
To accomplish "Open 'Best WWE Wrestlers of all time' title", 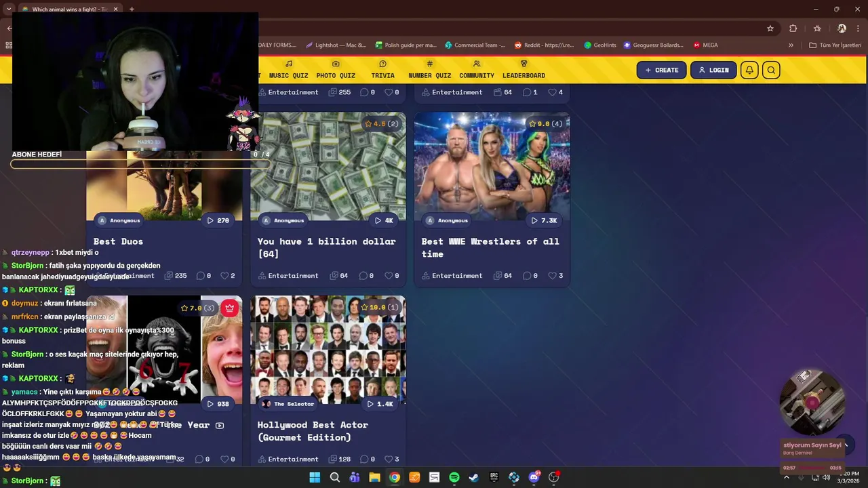I will click(490, 247).
